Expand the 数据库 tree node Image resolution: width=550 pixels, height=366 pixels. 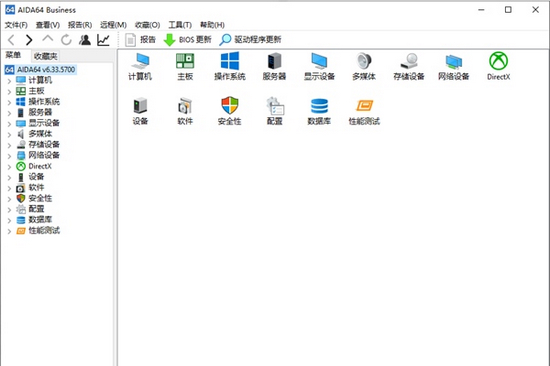pyautogui.click(x=9, y=221)
